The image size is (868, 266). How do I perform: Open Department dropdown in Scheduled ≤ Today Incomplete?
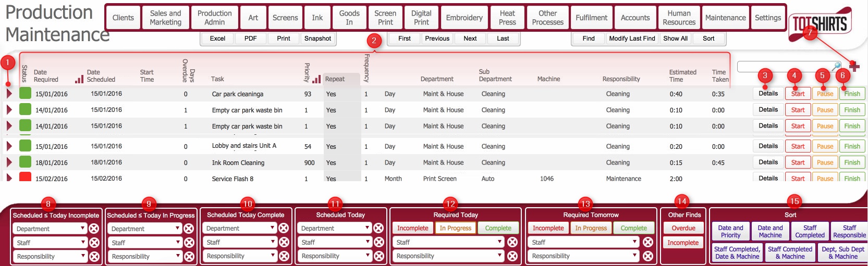[x=50, y=229]
